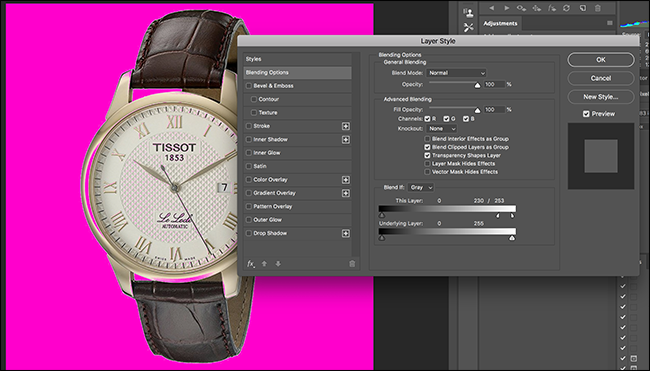Click the delete effect trash icon in Layer Style

(352, 264)
